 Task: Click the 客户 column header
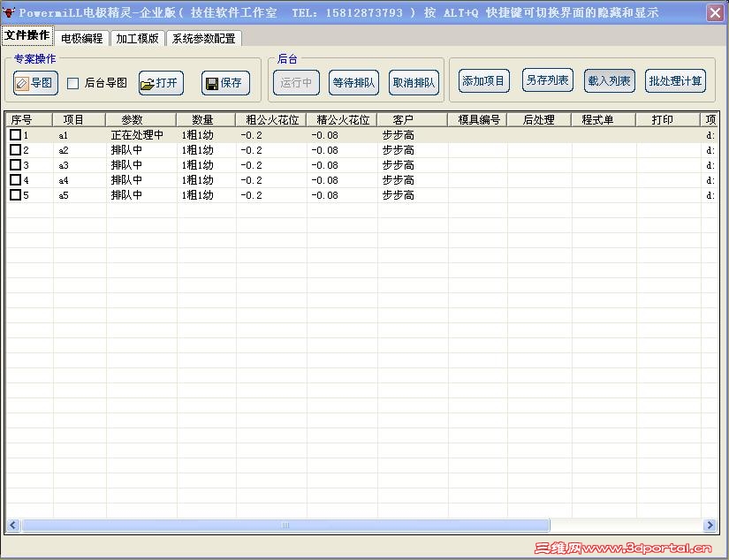coord(413,120)
